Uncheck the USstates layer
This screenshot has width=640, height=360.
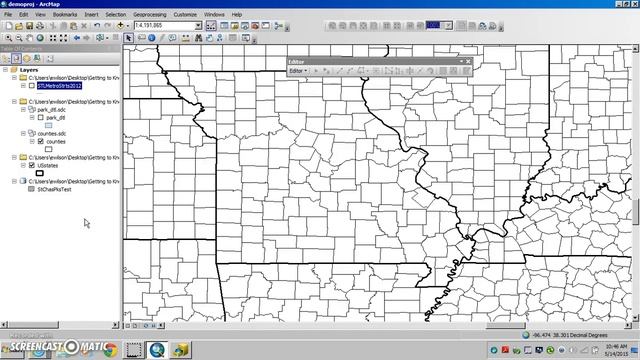32,165
